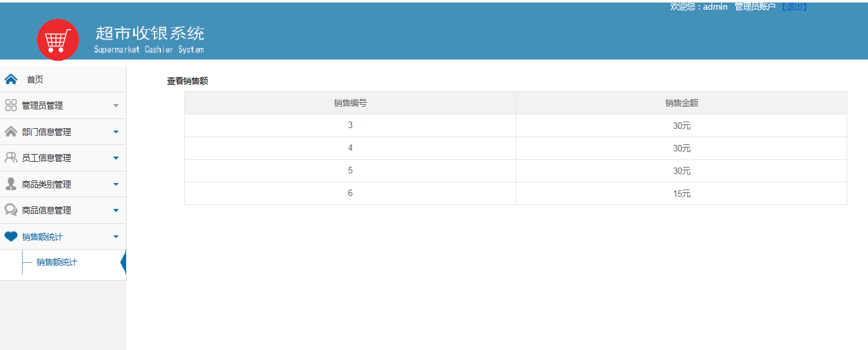Click the 退出 logout link

[793, 6]
